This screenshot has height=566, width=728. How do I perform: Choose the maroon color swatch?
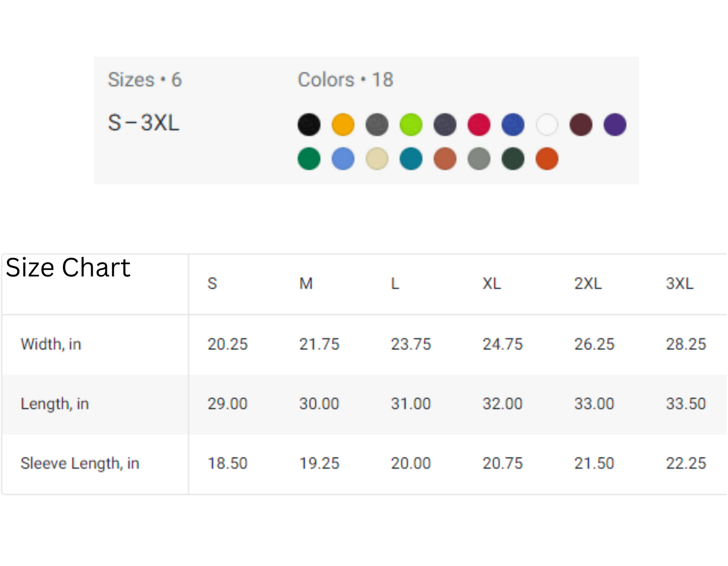581,124
